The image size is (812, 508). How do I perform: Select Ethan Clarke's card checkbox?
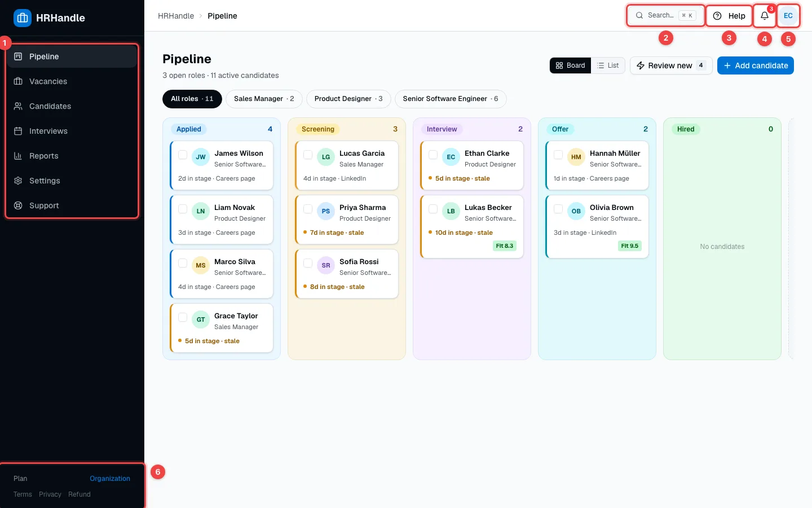[433, 155]
